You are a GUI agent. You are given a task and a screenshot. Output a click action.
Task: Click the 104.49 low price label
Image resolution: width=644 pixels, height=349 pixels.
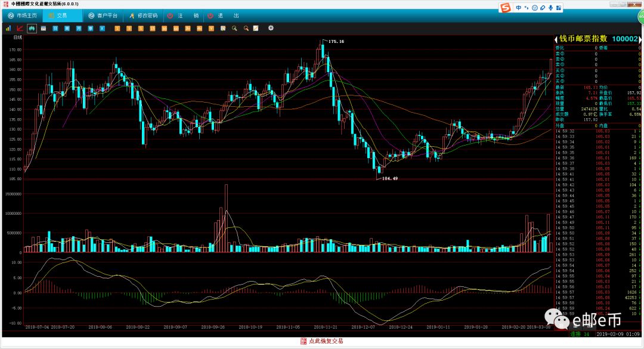click(390, 178)
